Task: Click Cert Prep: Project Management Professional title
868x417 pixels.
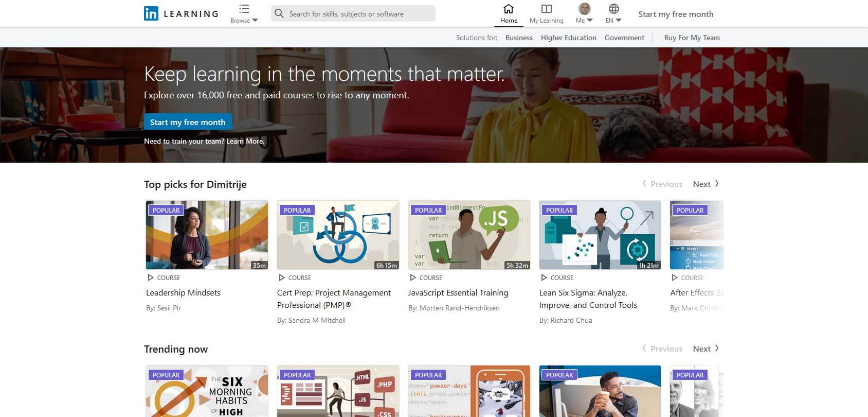Action: coord(334,299)
